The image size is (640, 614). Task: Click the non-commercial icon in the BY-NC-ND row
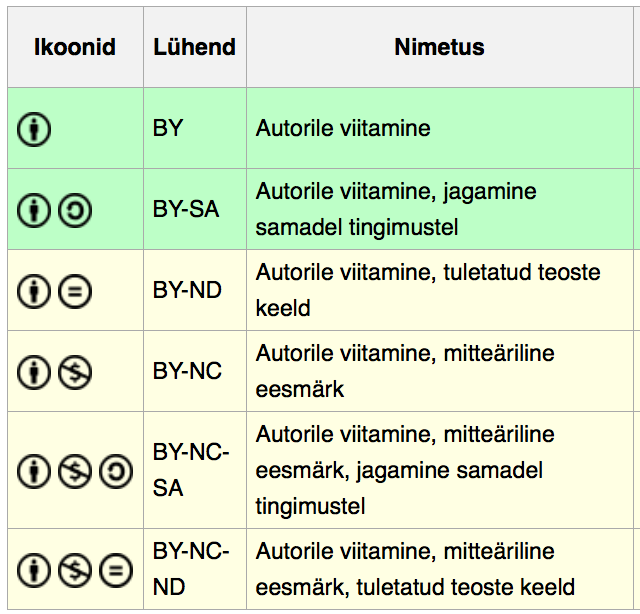click(x=75, y=570)
